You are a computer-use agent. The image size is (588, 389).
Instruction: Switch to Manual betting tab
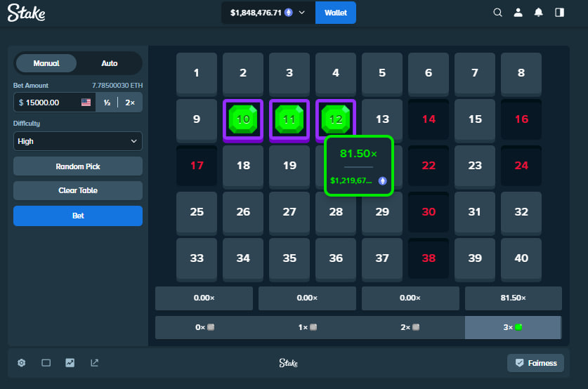[46, 63]
